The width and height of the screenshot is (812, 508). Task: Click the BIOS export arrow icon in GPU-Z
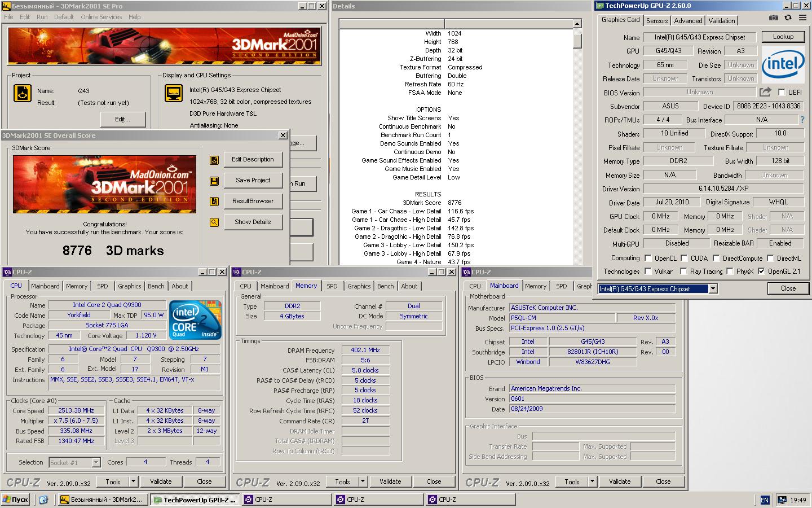coord(765,92)
